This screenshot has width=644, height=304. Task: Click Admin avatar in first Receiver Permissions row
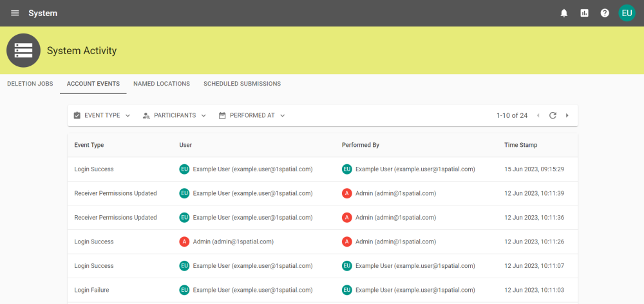347,193
